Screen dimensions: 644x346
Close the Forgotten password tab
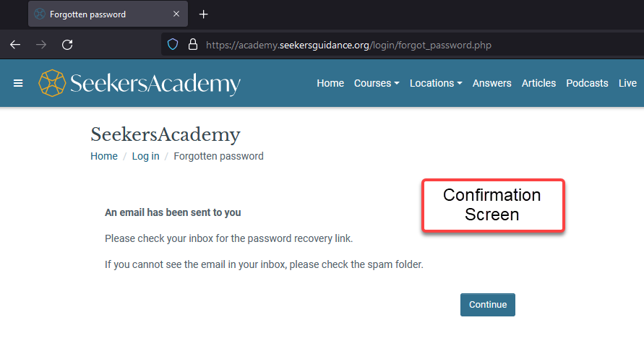(x=177, y=14)
